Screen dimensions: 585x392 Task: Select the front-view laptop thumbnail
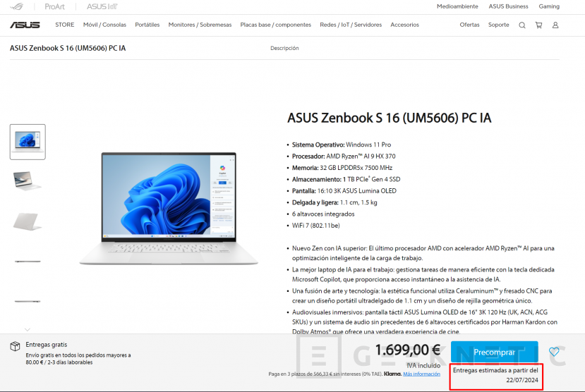[28, 142]
